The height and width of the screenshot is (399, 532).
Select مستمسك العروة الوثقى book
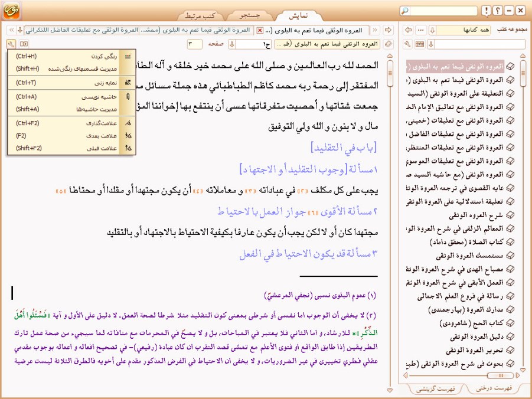(475, 256)
